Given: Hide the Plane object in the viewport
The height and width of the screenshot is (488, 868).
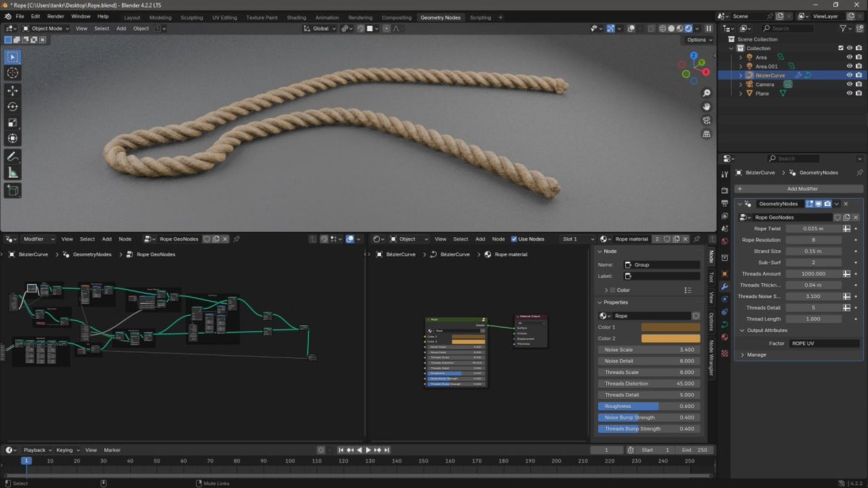Looking at the screenshot, I should [x=849, y=93].
